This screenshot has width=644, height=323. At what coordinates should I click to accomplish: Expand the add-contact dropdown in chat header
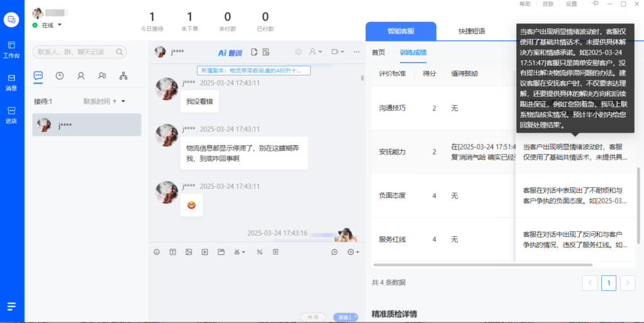[x=320, y=52]
